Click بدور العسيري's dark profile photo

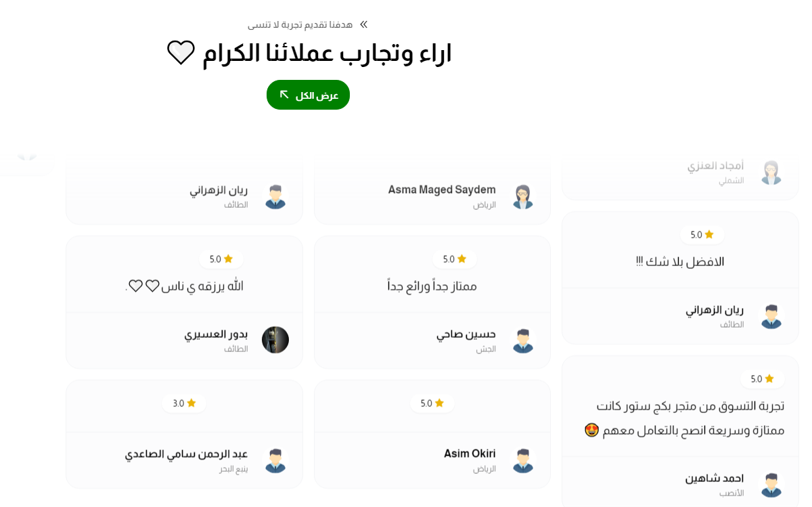[275, 340]
